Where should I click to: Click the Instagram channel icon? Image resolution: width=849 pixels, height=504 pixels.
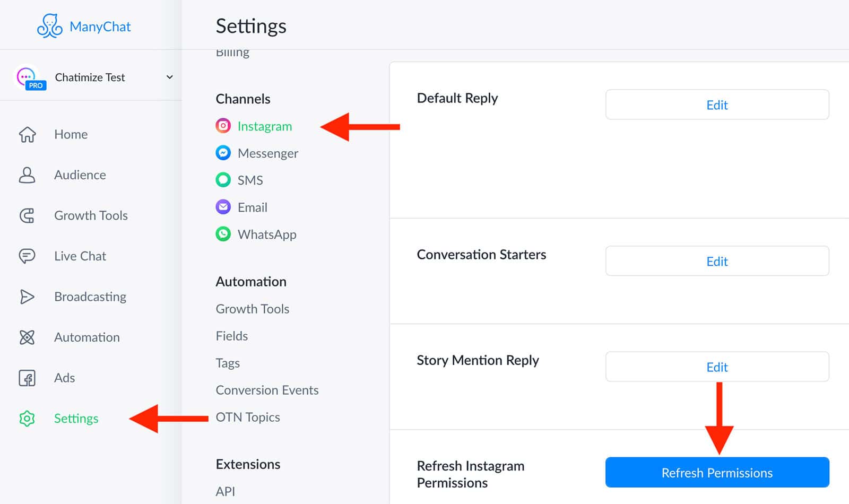(x=223, y=126)
